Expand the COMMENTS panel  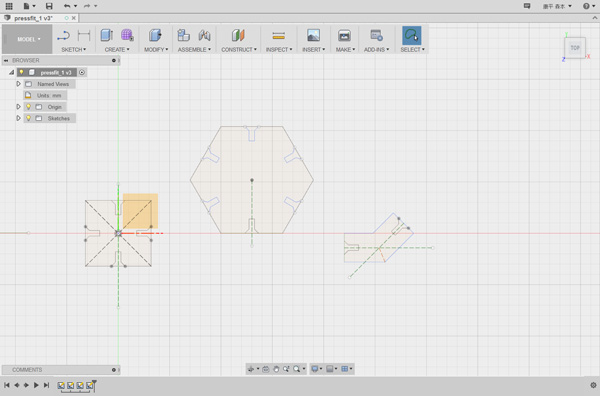point(114,370)
